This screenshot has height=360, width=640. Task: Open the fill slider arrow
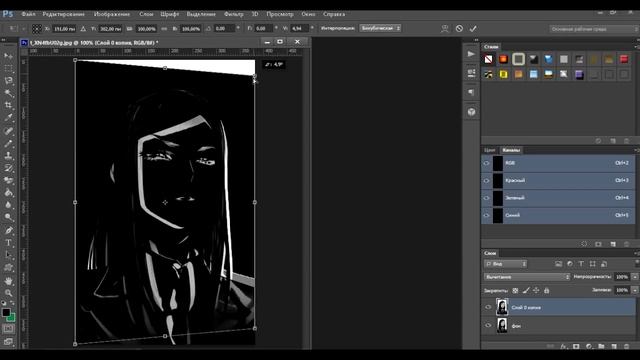[x=635, y=290]
